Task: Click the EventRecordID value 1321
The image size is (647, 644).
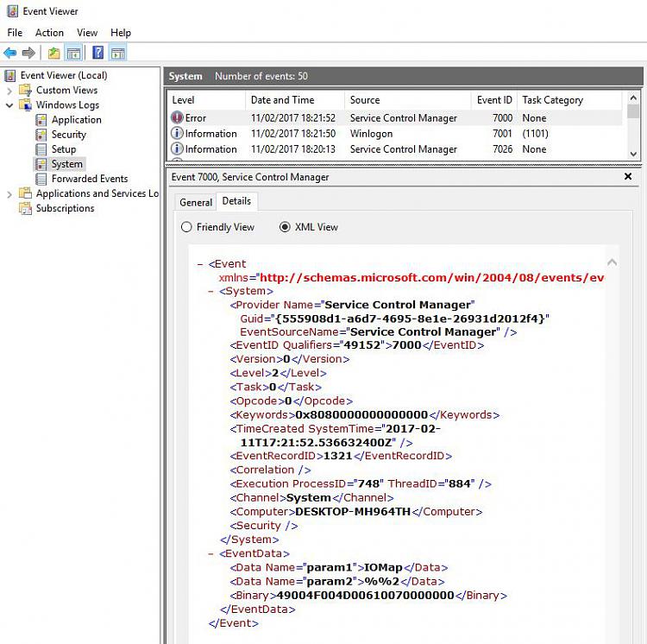Action: pos(338,456)
